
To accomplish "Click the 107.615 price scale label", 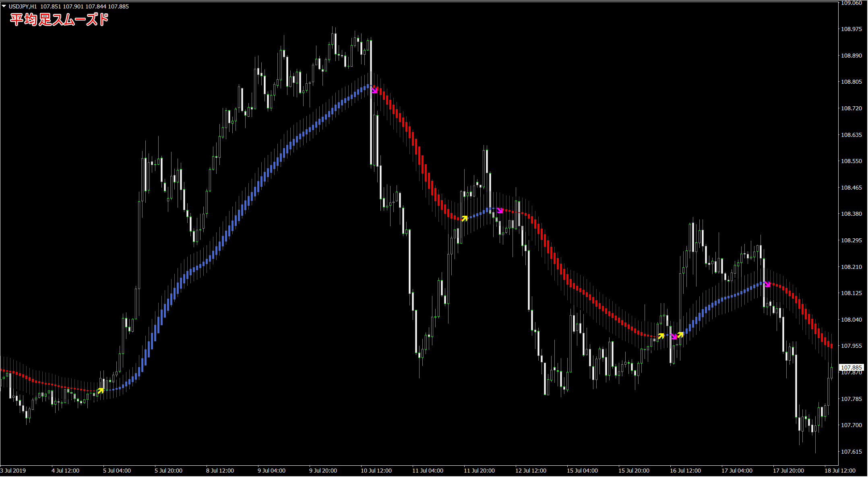I will [x=851, y=452].
